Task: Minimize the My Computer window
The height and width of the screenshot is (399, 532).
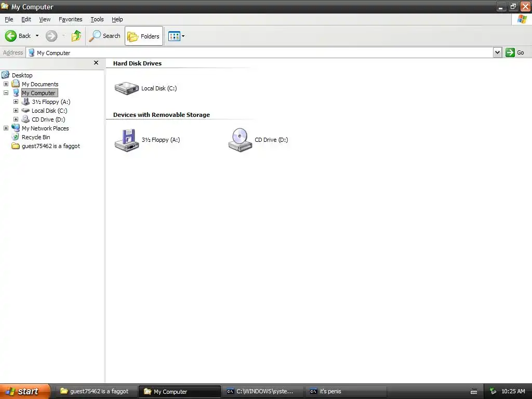Action: point(501,7)
